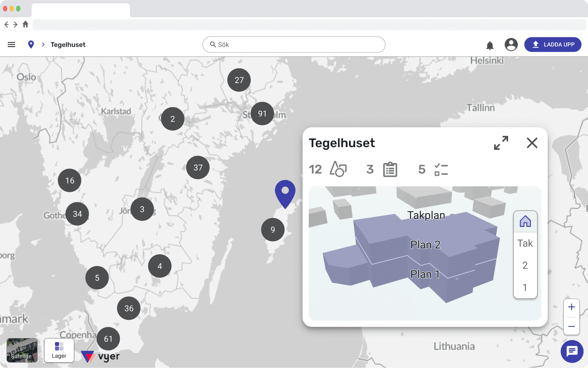Open the 5 checklist tasks icon
This screenshot has width=588, height=368.
click(441, 170)
